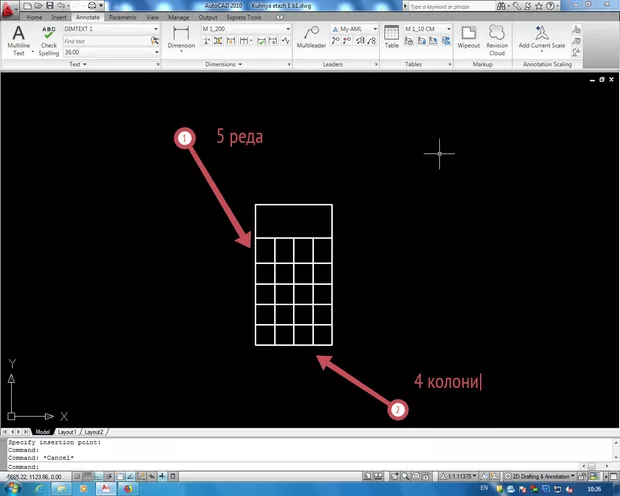
Task: Switch to the Parametric ribbon tab
Action: (124, 18)
